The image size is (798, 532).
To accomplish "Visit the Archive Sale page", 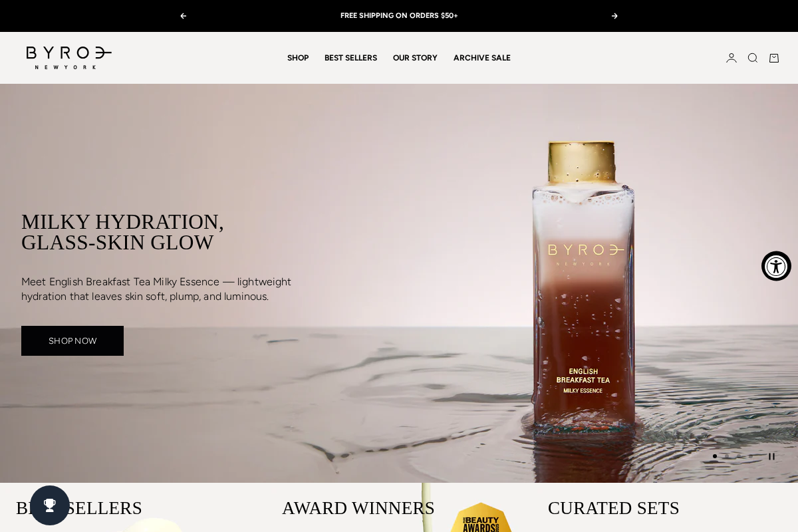I will 482,58.
